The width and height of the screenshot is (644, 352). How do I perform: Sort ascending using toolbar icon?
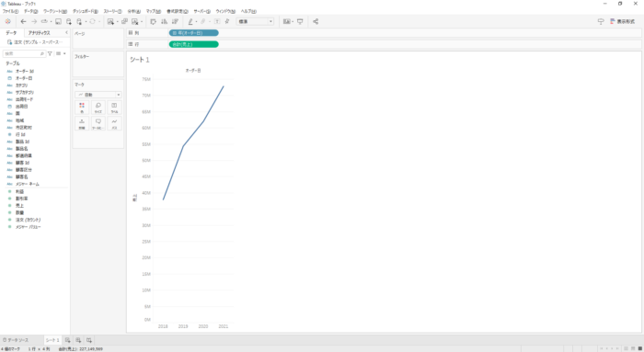(165, 21)
